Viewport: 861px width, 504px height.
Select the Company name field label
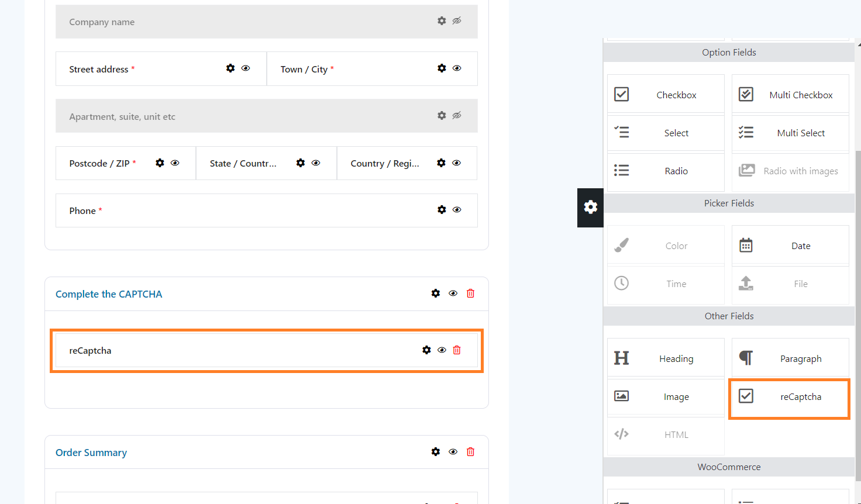102,22
